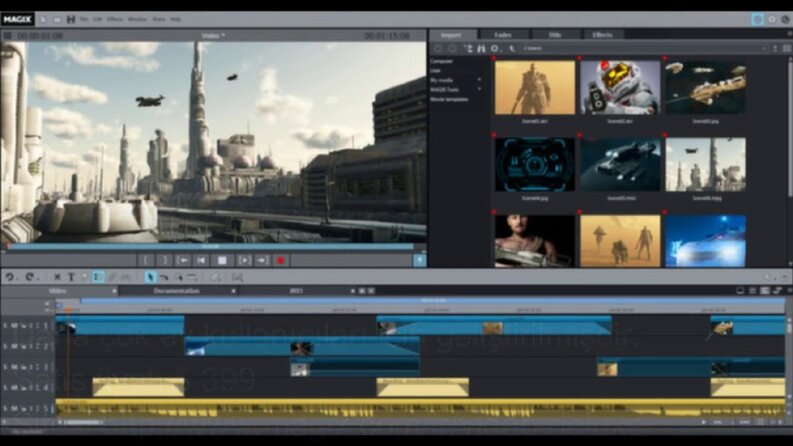The height and width of the screenshot is (446, 793).
Task: Click the open project icon in top bar
Action: (57, 19)
